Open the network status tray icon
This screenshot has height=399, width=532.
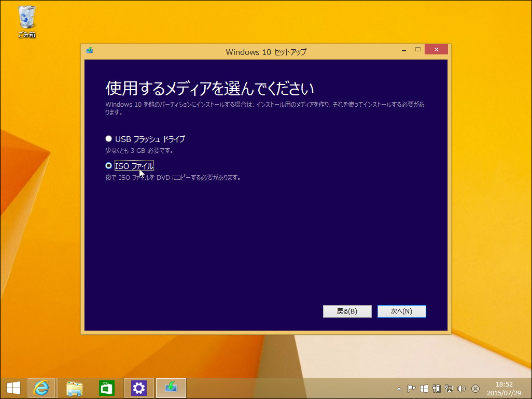(x=449, y=388)
